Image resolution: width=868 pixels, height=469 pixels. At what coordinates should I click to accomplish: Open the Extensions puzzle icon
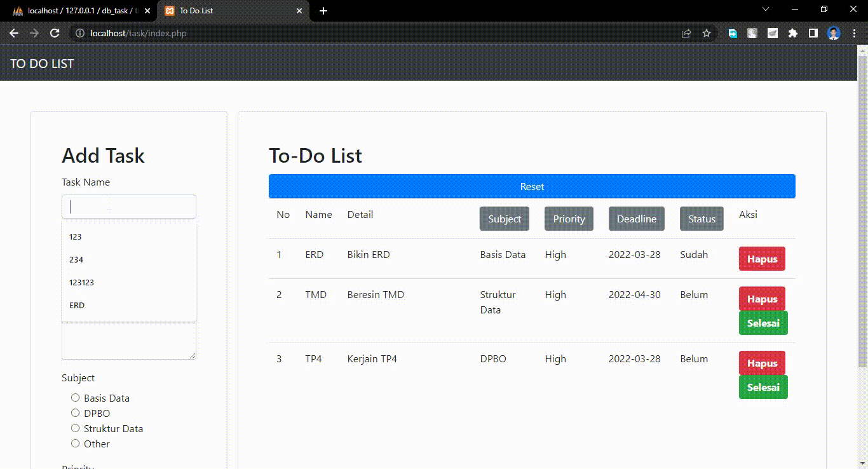792,34
